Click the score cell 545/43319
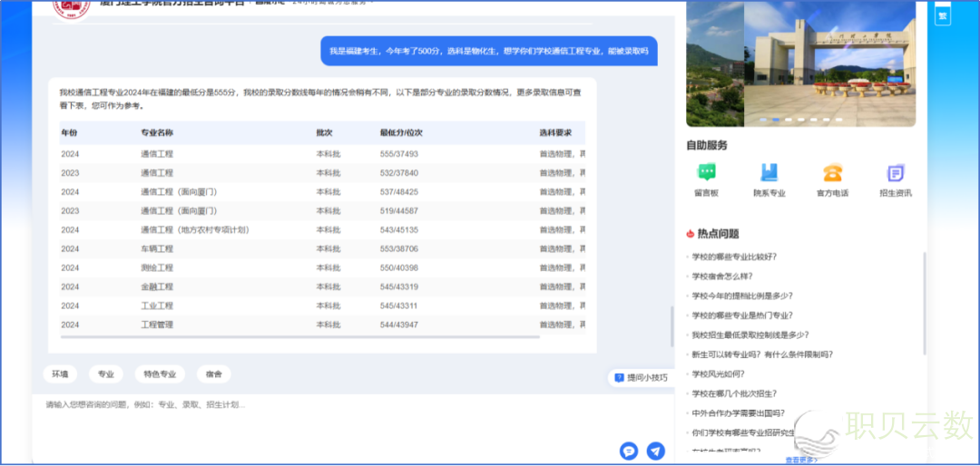 click(398, 286)
